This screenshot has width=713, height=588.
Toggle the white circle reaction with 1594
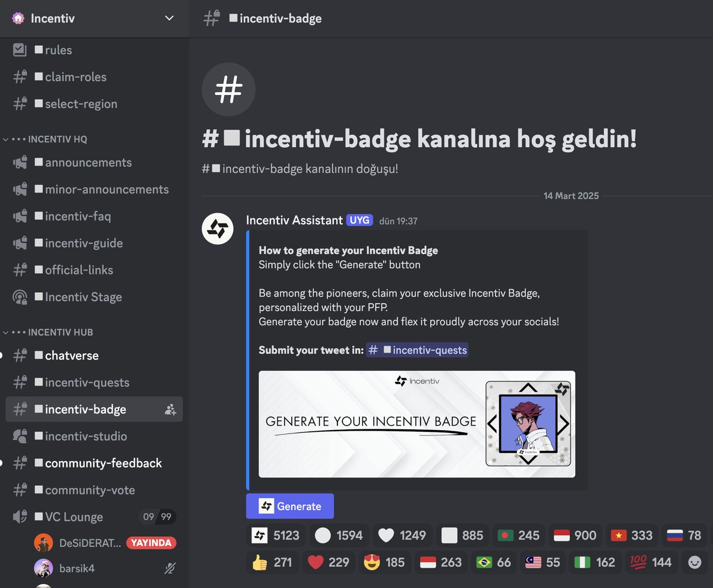pyautogui.click(x=339, y=535)
